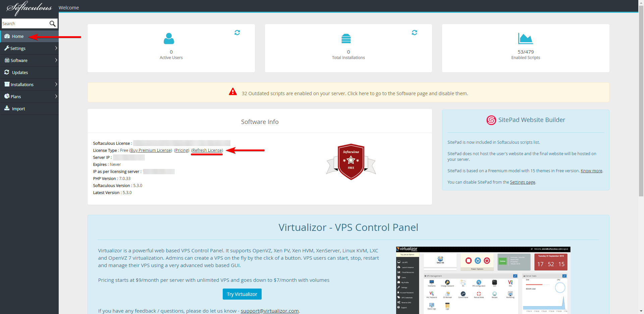Click the Softaculous Version 5.3.0 text

pyautogui.click(x=118, y=186)
